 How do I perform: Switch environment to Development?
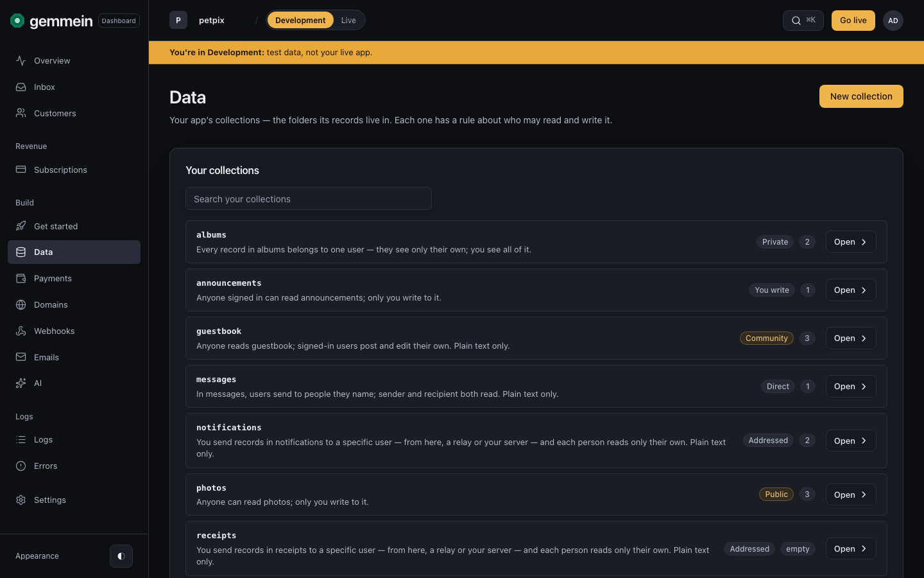(300, 21)
